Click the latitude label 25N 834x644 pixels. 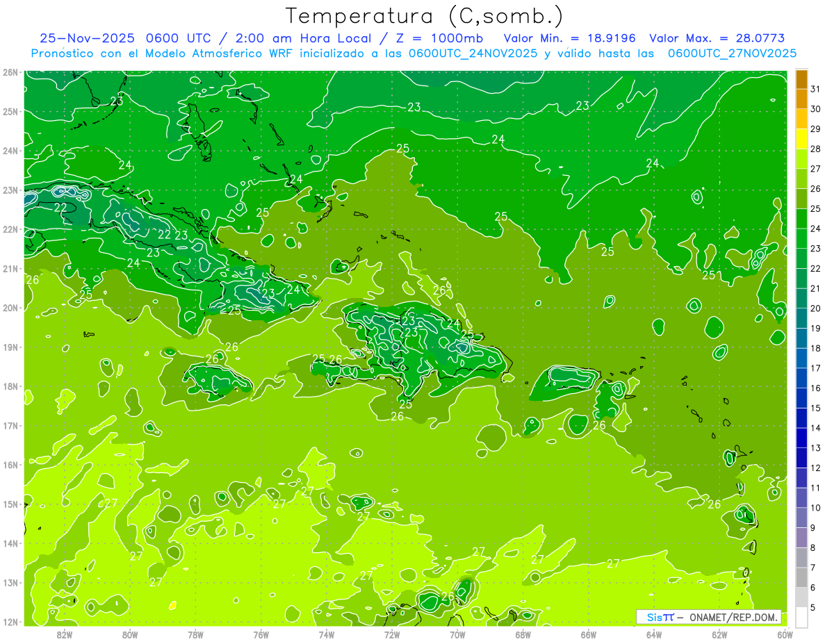(x=10, y=111)
